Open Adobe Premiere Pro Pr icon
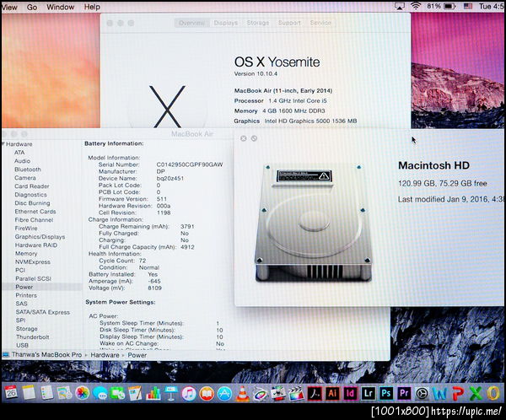506x420 pixels. click(x=404, y=394)
